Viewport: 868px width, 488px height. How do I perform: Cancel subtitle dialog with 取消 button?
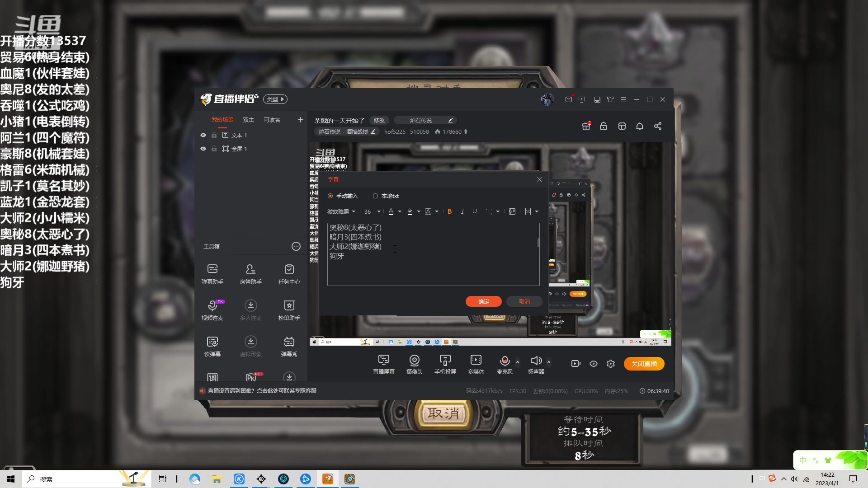[x=524, y=301]
